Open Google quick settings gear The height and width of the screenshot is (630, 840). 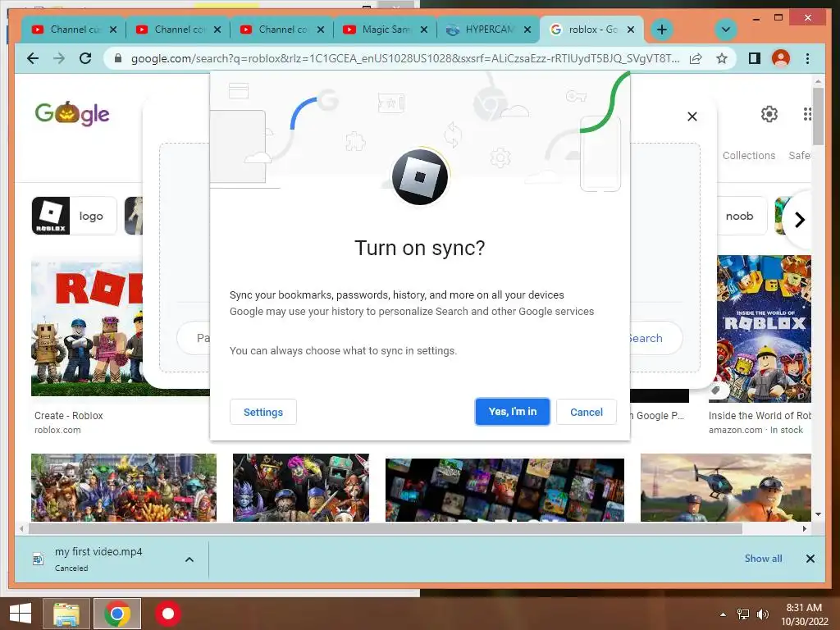pyautogui.click(x=769, y=113)
